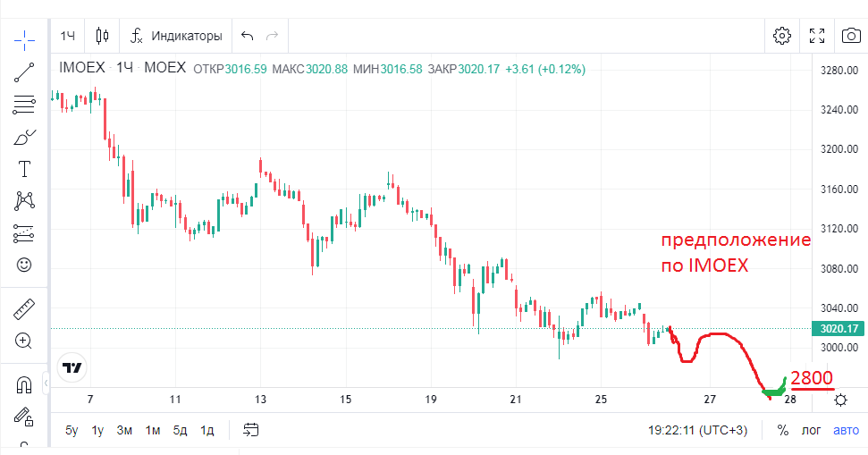Click the 3000.00 price scale label
Viewport: 868px width, 455px height.
[x=839, y=348]
